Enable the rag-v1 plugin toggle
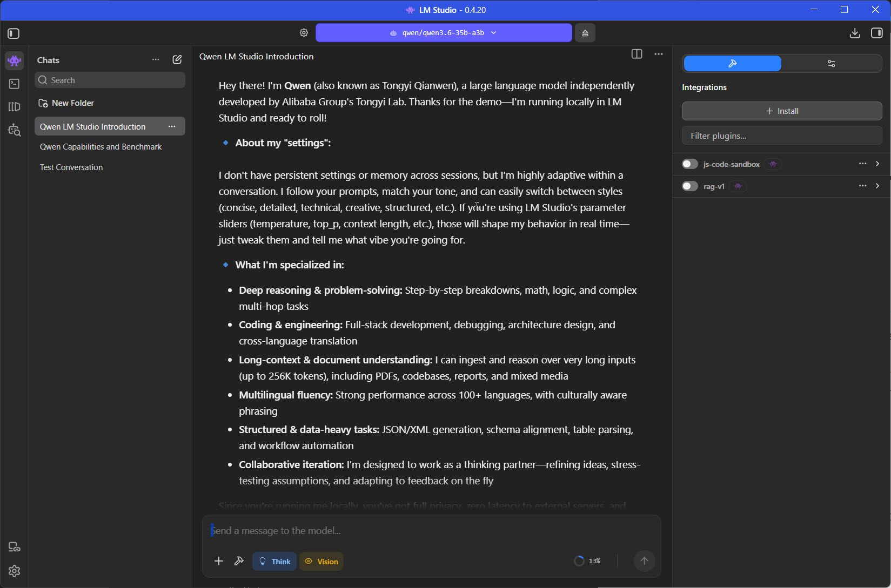Image resolution: width=891 pixels, height=588 pixels. click(x=690, y=186)
